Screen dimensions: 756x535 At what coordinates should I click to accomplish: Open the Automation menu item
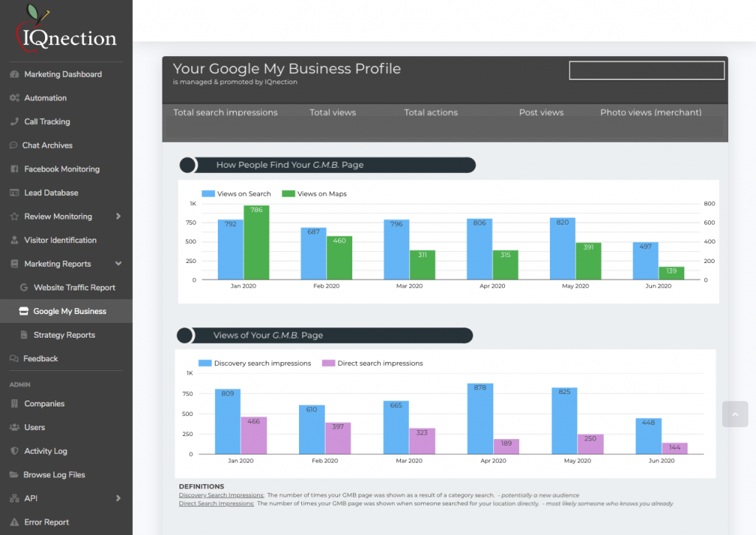[x=45, y=98]
